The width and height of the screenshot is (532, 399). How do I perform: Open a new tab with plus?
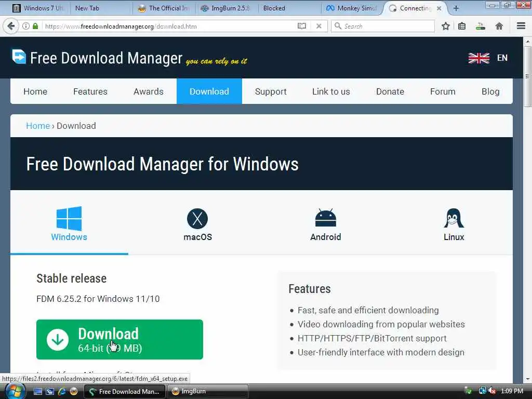(456, 8)
